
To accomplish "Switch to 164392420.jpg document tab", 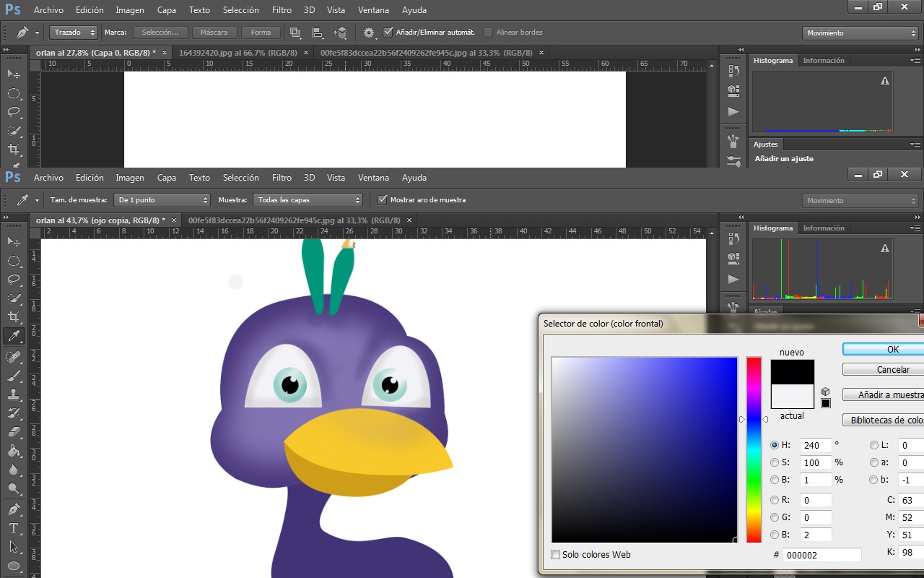I will click(x=237, y=53).
